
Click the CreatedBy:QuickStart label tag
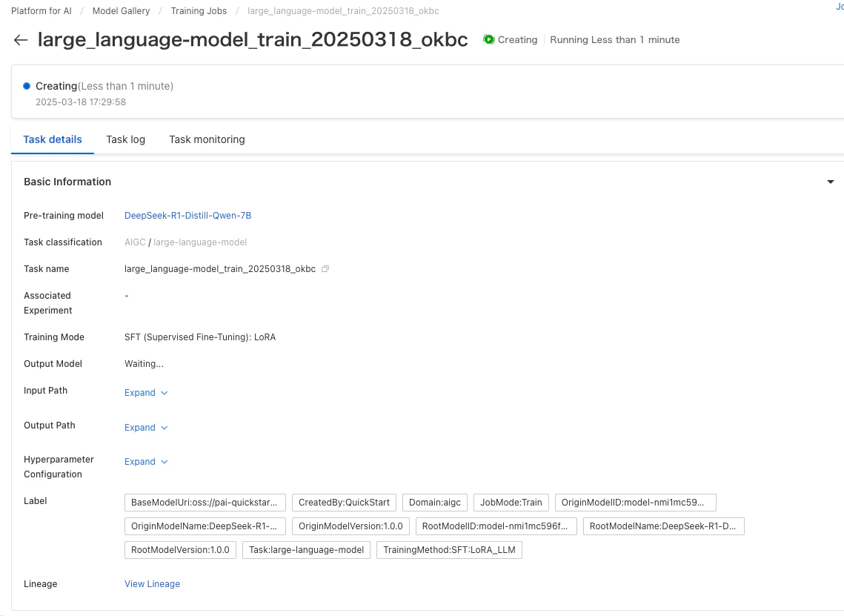(344, 503)
